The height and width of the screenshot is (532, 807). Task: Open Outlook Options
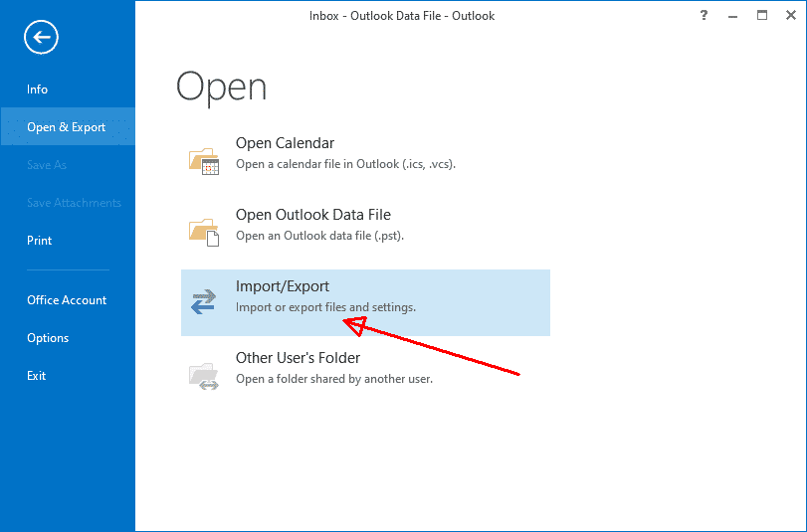pyautogui.click(x=48, y=338)
